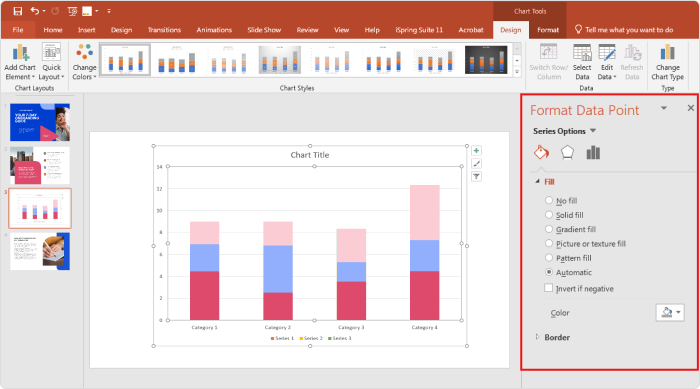
Task: Open the Transitions tab
Action: tap(164, 30)
